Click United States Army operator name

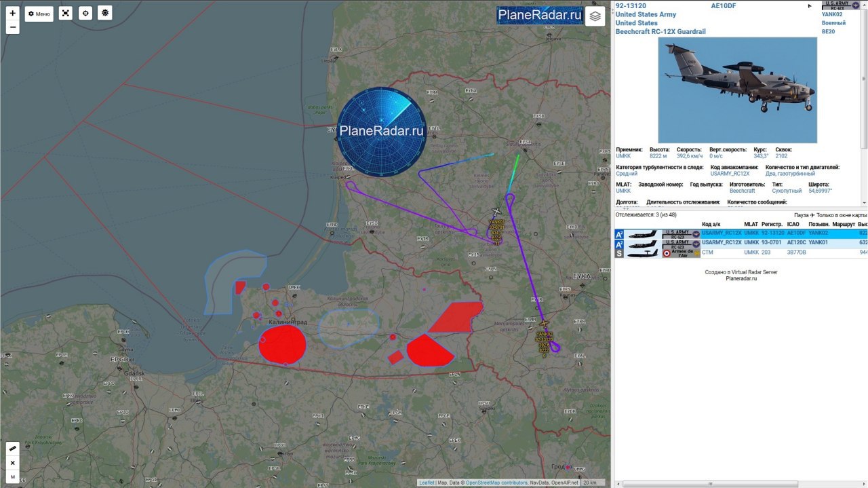[646, 14]
